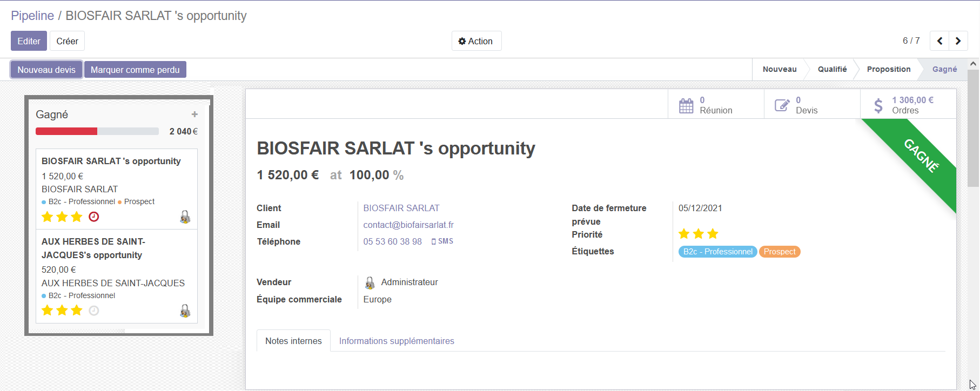Click phone number 05 53 60 38 98
980x391 pixels.
pyautogui.click(x=392, y=241)
